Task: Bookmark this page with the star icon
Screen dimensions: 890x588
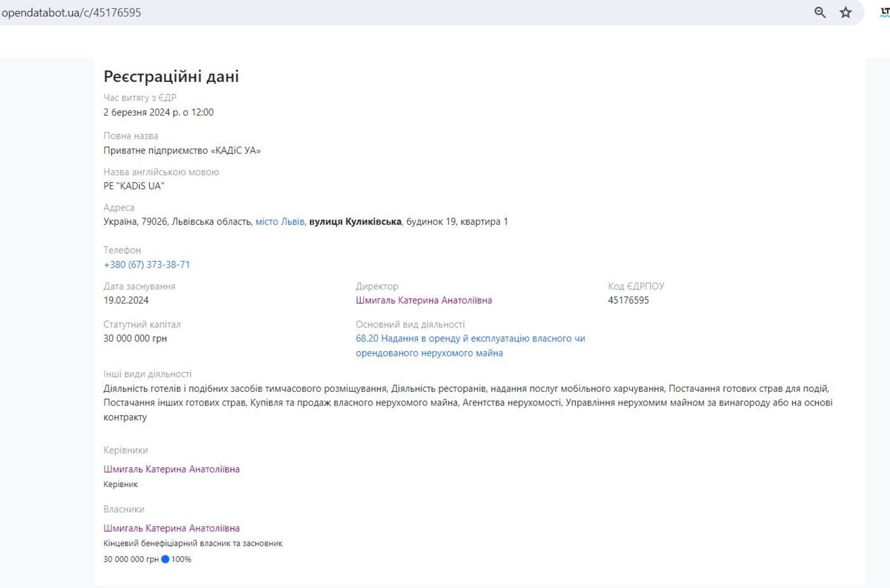Action: point(845,12)
